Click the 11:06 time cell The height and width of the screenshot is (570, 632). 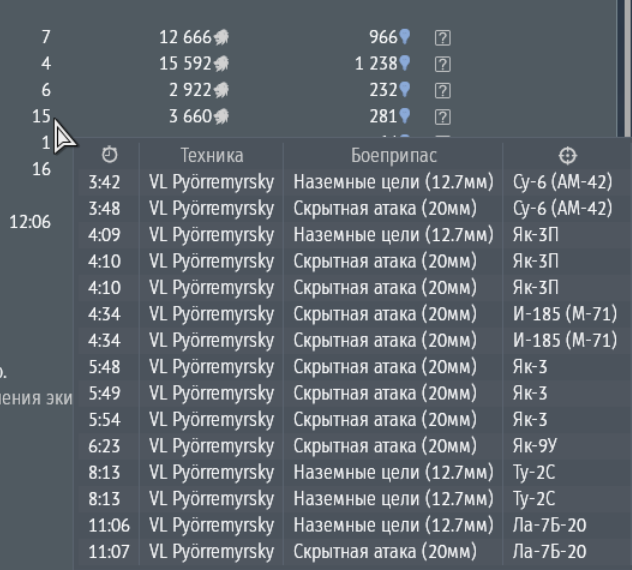click(109, 525)
